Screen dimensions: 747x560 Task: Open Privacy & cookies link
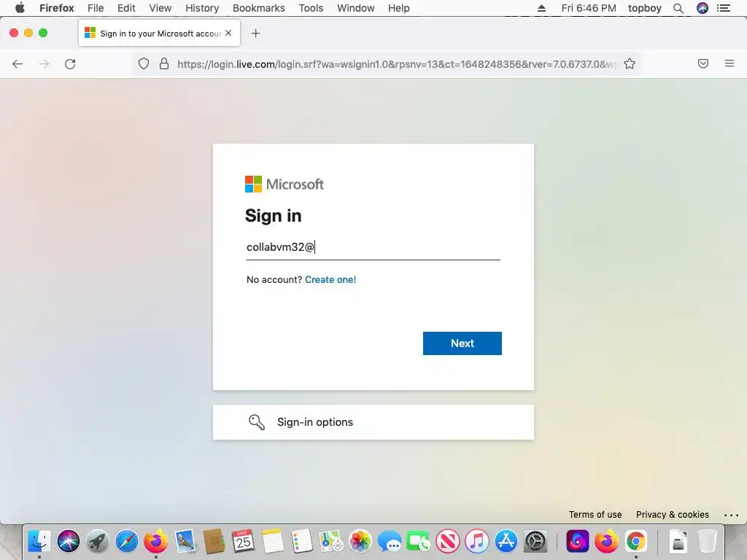coord(672,514)
